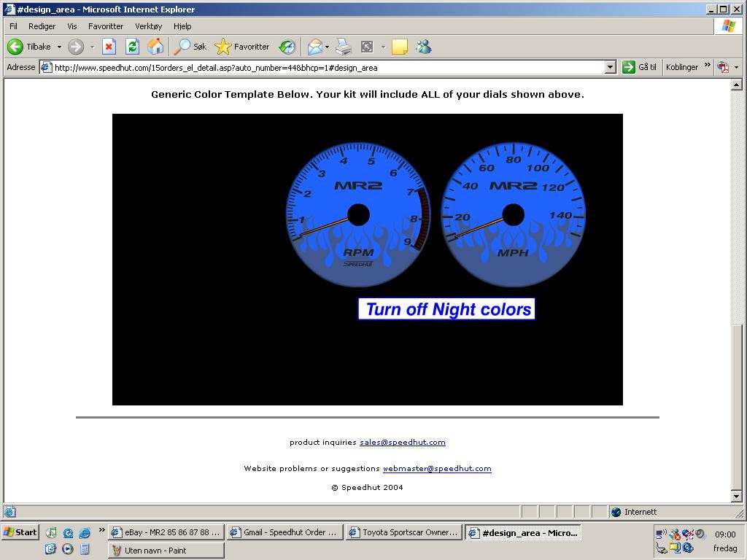
Task: Open the Tilbake history dropdown arrow
Action: point(59,47)
